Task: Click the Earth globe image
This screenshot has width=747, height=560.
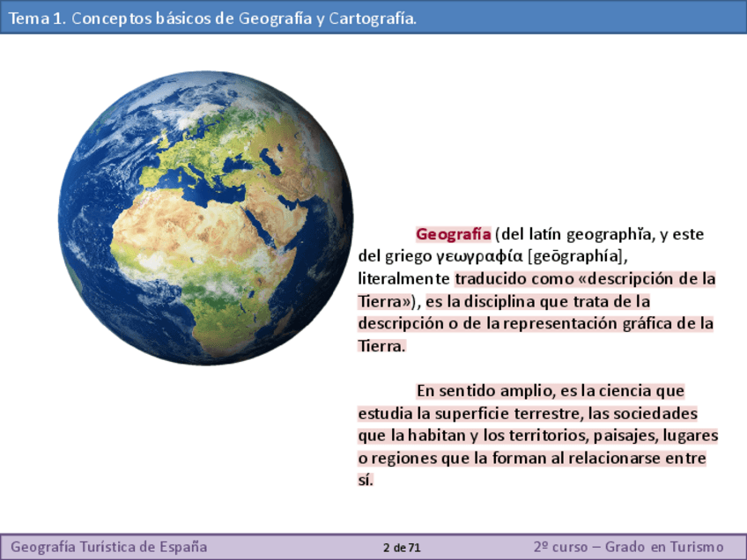Action: click(x=205, y=217)
